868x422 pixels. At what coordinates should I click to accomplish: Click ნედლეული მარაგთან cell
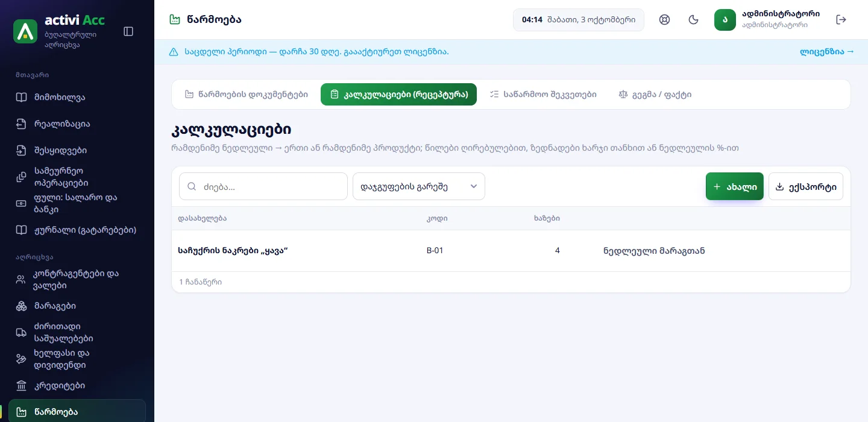(x=654, y=251)
